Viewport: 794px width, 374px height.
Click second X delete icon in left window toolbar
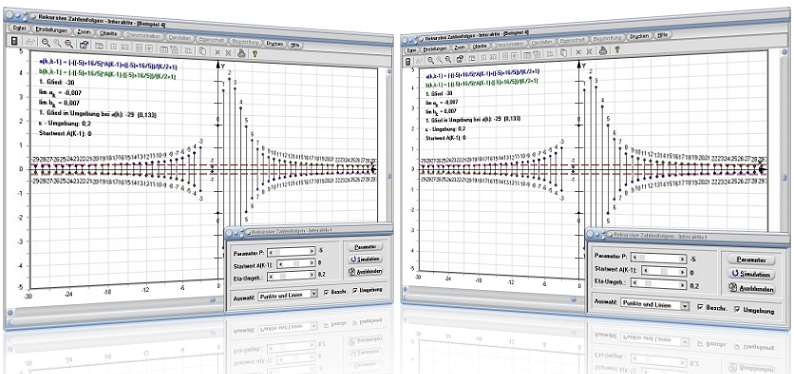[x=229, y=53]
